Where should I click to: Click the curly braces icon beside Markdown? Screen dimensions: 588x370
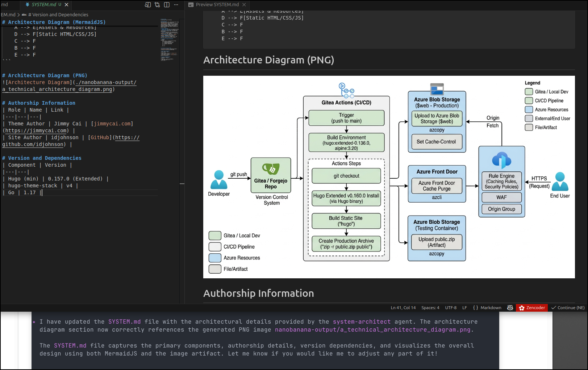(x=475, y=308)
